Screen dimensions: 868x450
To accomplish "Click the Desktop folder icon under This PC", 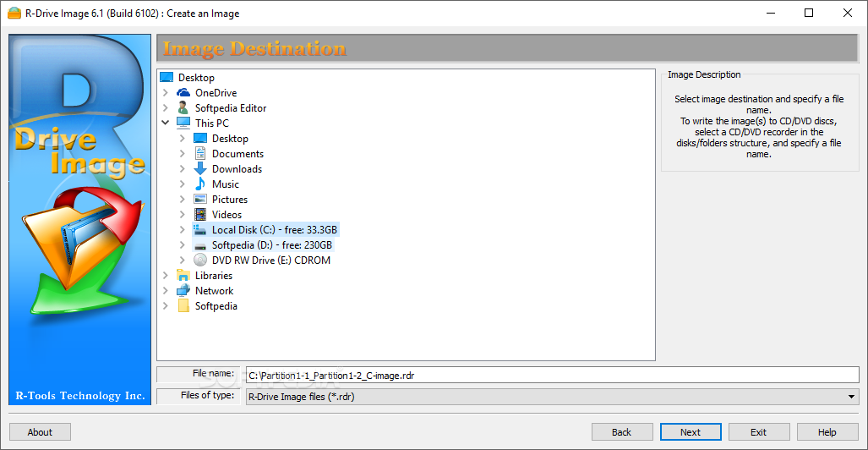I will 200,139.
